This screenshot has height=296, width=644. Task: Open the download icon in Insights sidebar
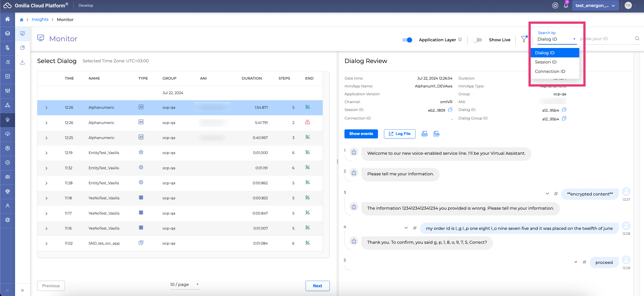pyautogui.click(x=22, y=62)
